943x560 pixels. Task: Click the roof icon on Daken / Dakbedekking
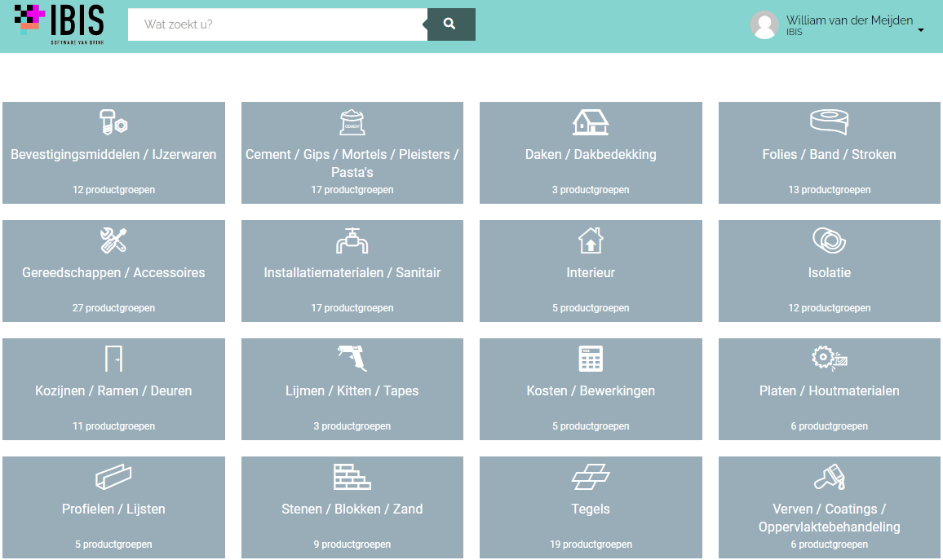pyautogui.click(x=591, y=121)
